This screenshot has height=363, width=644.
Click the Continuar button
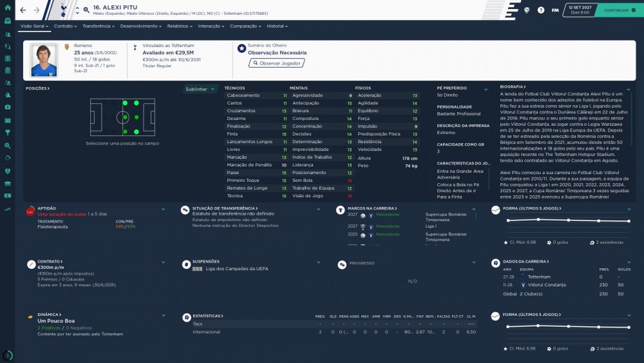point(620,10)
